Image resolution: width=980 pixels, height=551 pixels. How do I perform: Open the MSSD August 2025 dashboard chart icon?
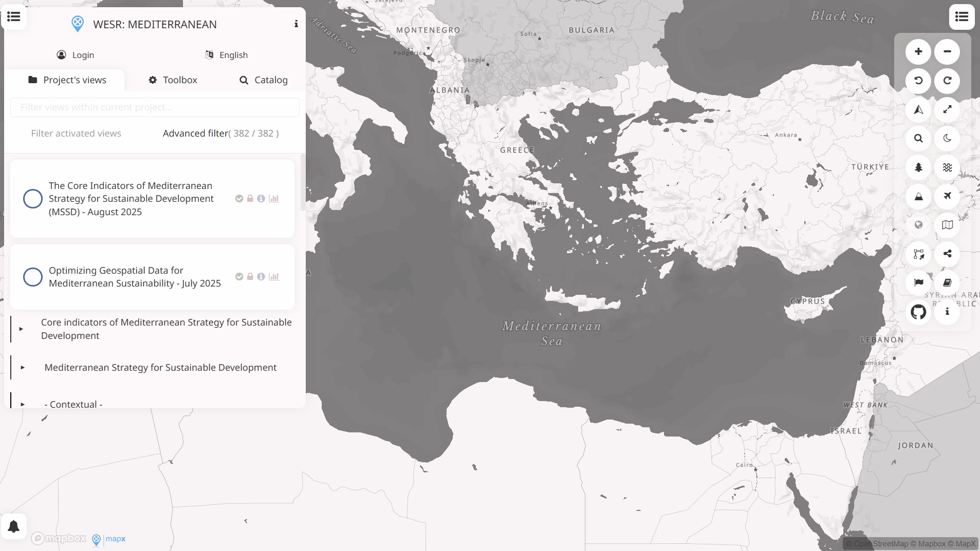pyautogui.click(x=274, y=198)
